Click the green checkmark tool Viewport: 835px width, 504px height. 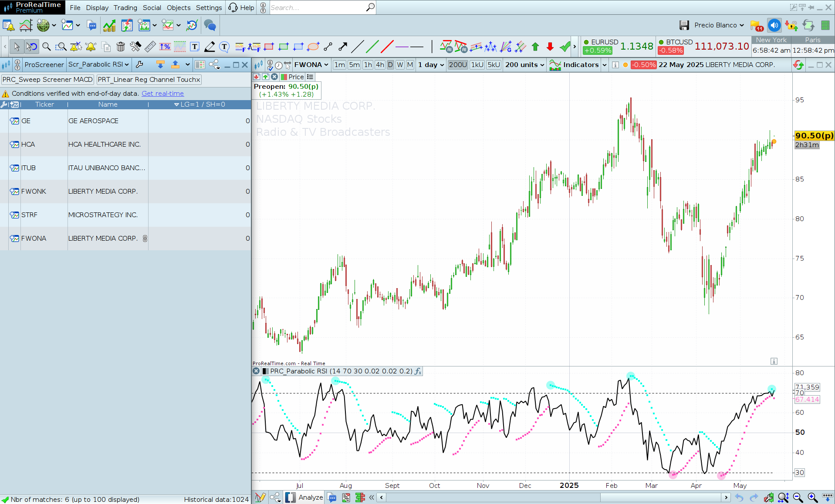coord(565,47)
